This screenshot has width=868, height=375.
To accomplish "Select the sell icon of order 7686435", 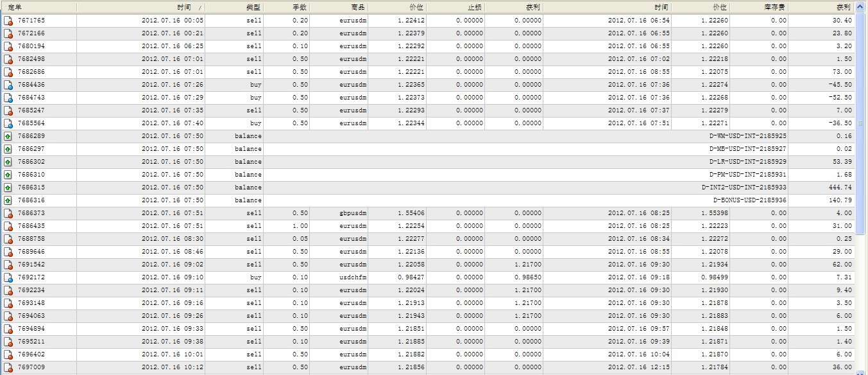I will pos(8,226).
